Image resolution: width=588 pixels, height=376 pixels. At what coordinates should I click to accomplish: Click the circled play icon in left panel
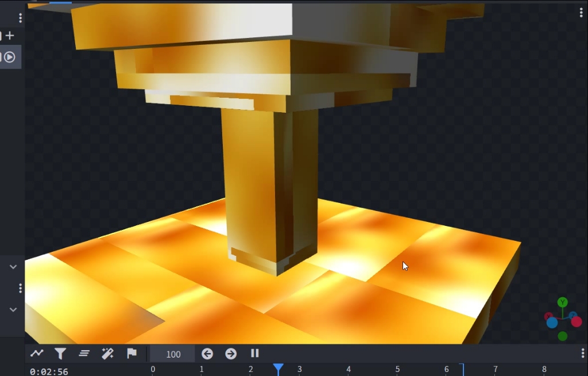point(10,57)
